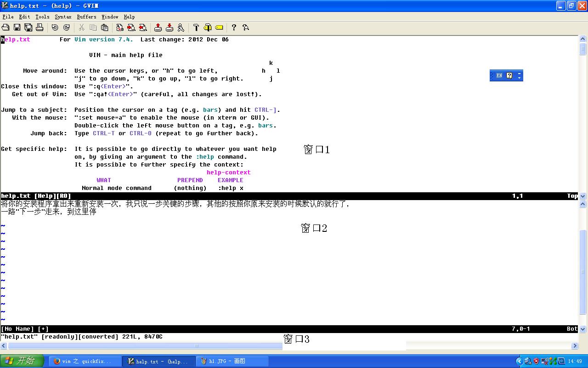Click help window scrollbar up arrow

click(x=583, y=40)
